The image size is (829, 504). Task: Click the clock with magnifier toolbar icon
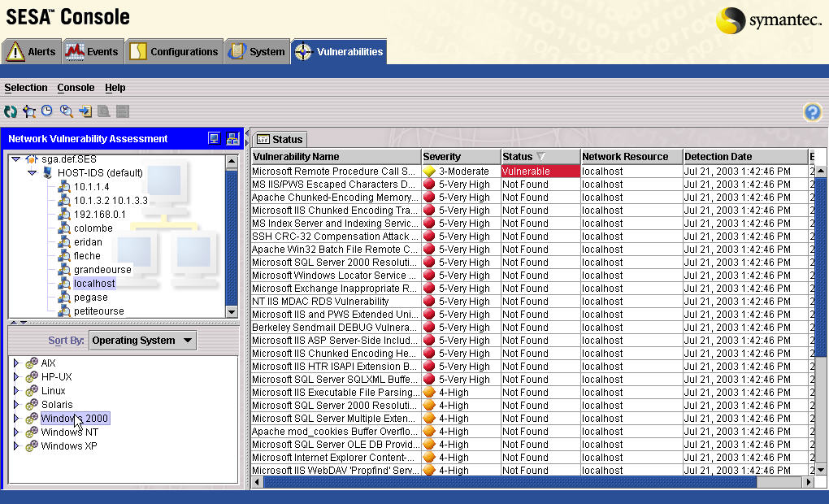click(x=66, y=111)
